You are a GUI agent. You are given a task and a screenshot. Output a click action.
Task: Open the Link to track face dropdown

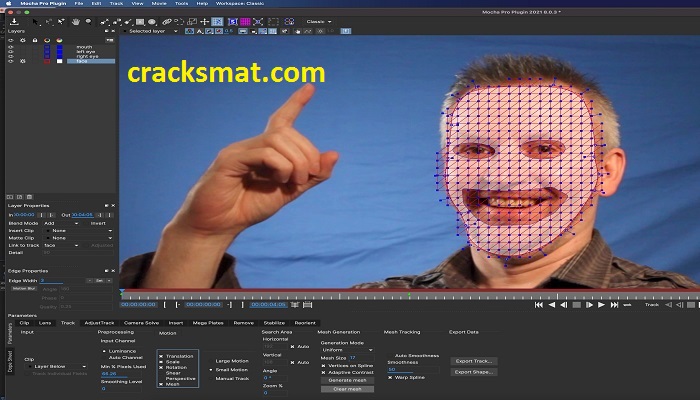pyautogui.click(x=61, y=246)
